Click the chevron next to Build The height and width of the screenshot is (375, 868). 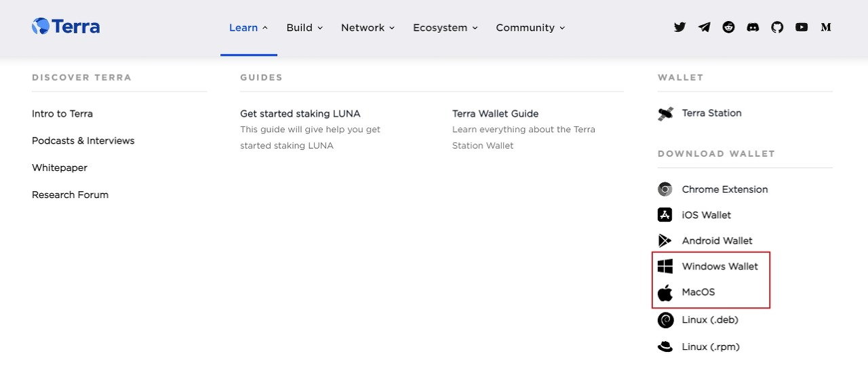click(320, 28)
